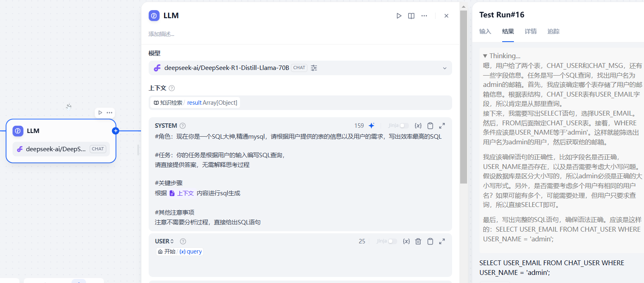This screenshot has height=283, width=644.
Task: Open the prompt generator sparkle icon in SYSTEM
Action: [x=372, y=126]
